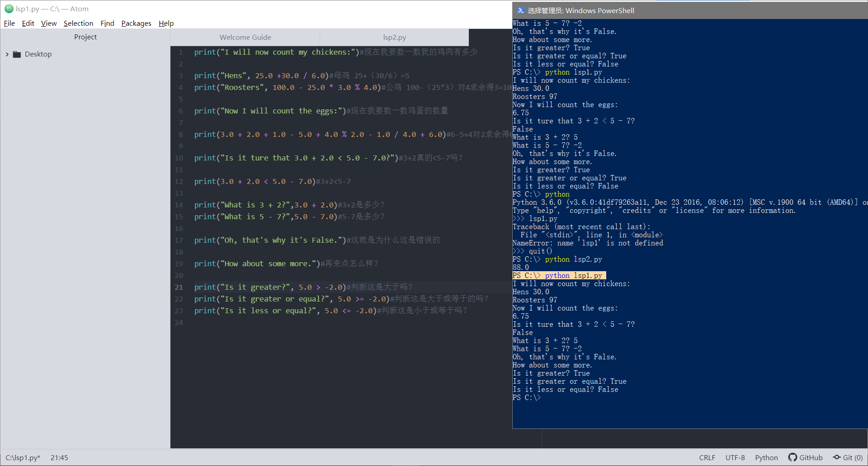868x466 pixels.
Task: Click the ">>> quit()" line in PowerShell
Action: [x=532, y=251]
